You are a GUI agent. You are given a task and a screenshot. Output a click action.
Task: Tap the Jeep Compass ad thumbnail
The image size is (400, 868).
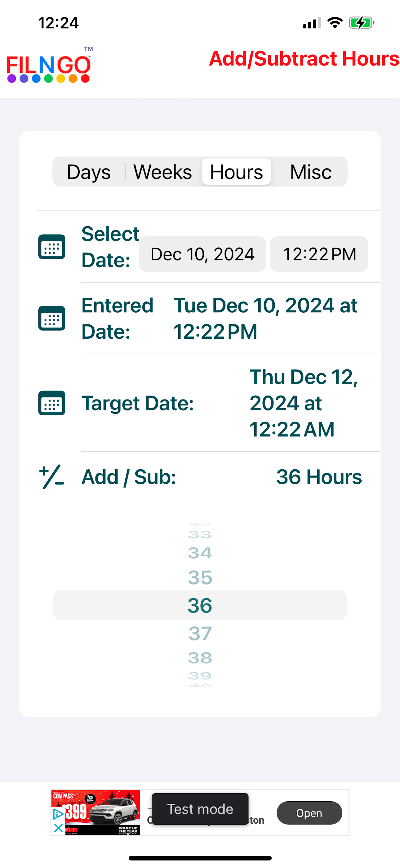(96, 812)
